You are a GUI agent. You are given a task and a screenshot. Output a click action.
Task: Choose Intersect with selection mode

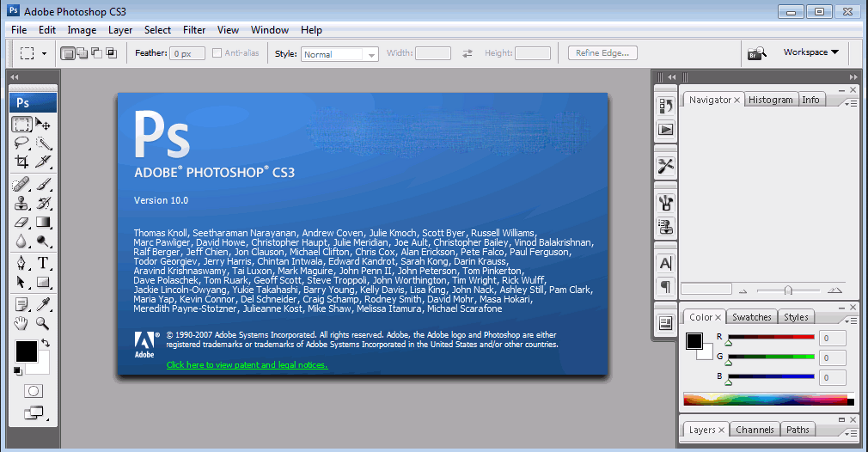(111, 53)
